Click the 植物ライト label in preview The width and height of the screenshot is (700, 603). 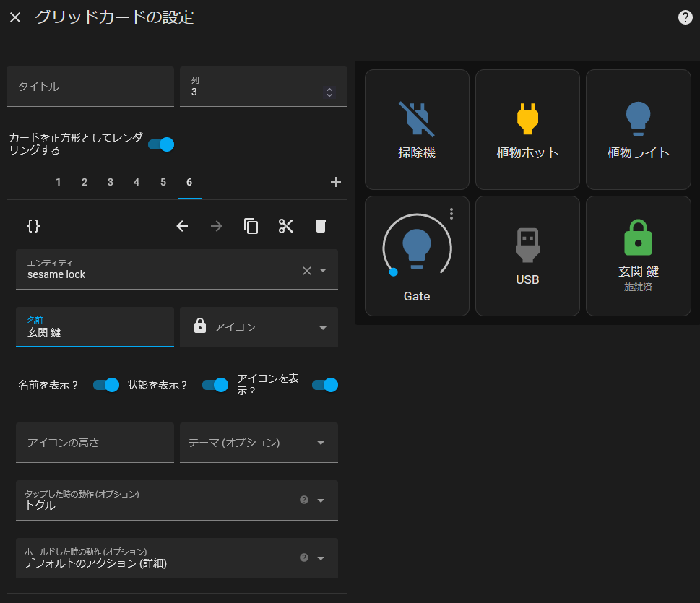[639, 153]
